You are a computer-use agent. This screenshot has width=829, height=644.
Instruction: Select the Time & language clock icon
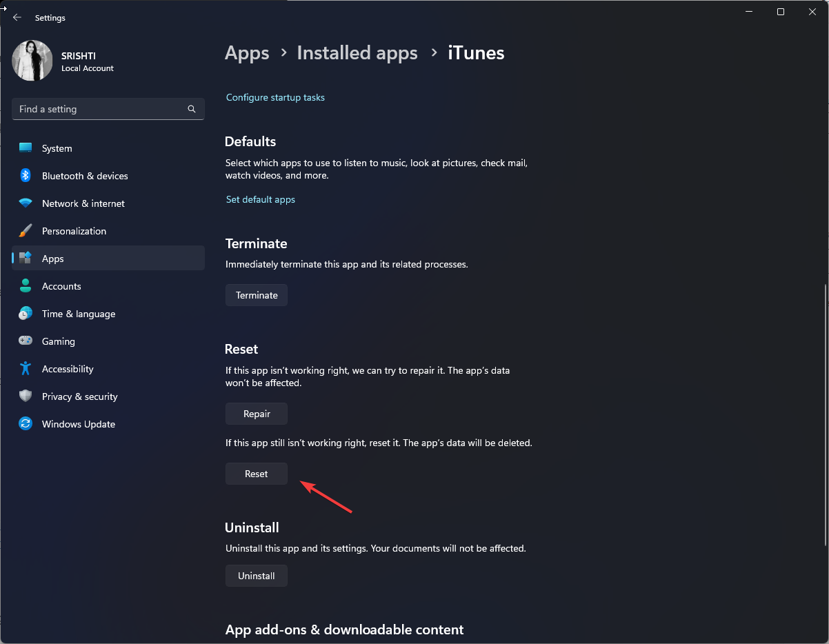26,313
